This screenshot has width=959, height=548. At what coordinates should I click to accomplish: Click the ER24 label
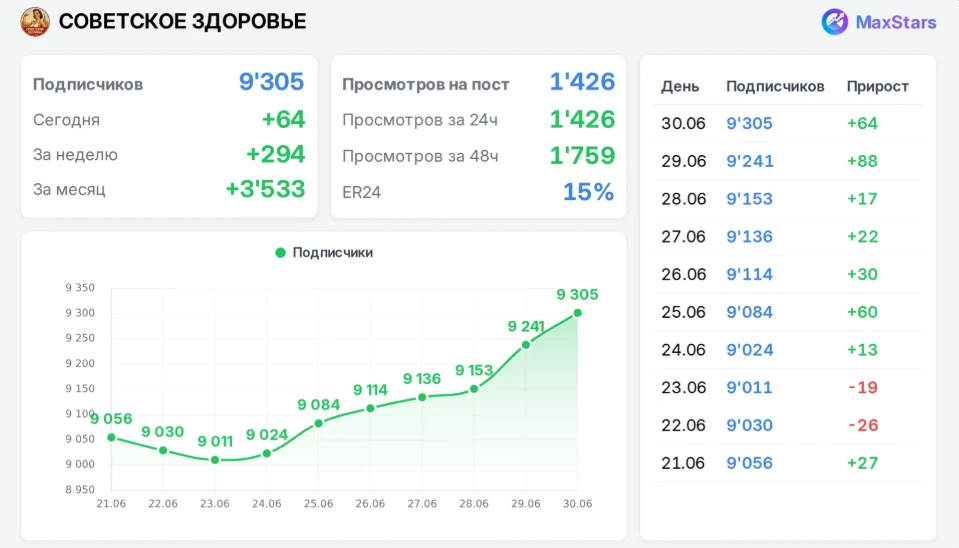click(361, 193)
